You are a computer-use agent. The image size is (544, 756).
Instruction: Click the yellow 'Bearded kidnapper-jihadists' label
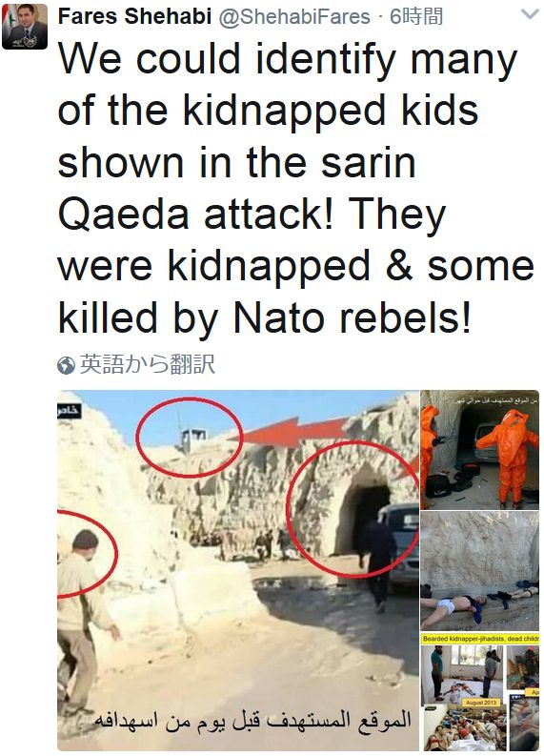tap(480, 639)
